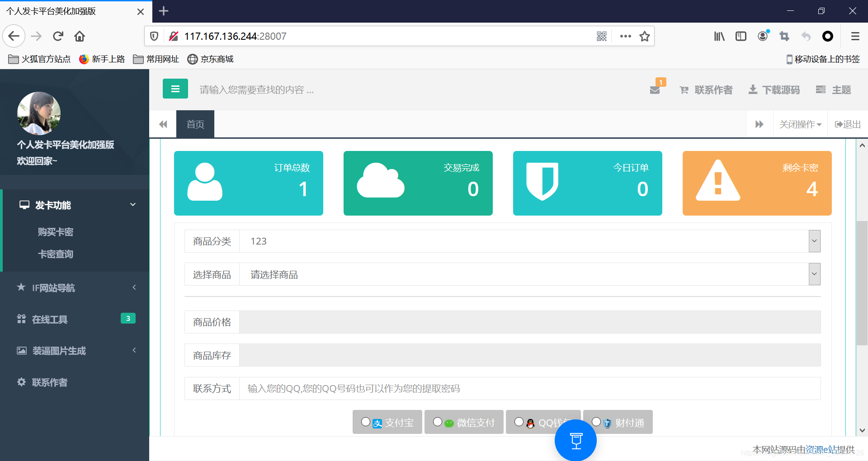Open the 主题 theme link
The image size is (868, 461).
[x=834, y=90]
